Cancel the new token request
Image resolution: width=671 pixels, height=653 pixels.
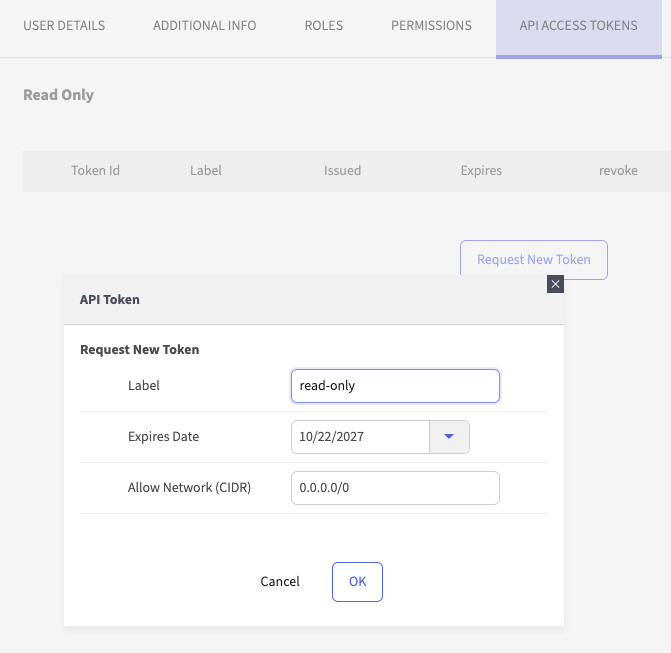(x=280, y=582)
